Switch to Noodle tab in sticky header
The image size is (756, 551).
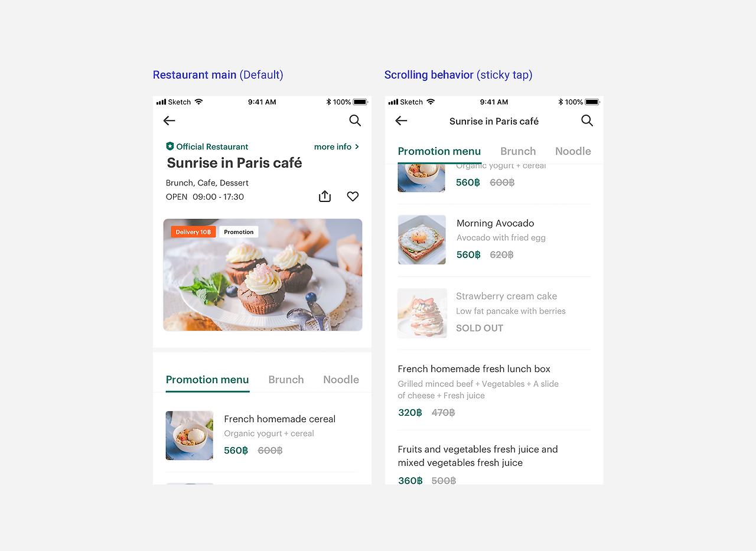pyautogui.click(x=573, y=151)
